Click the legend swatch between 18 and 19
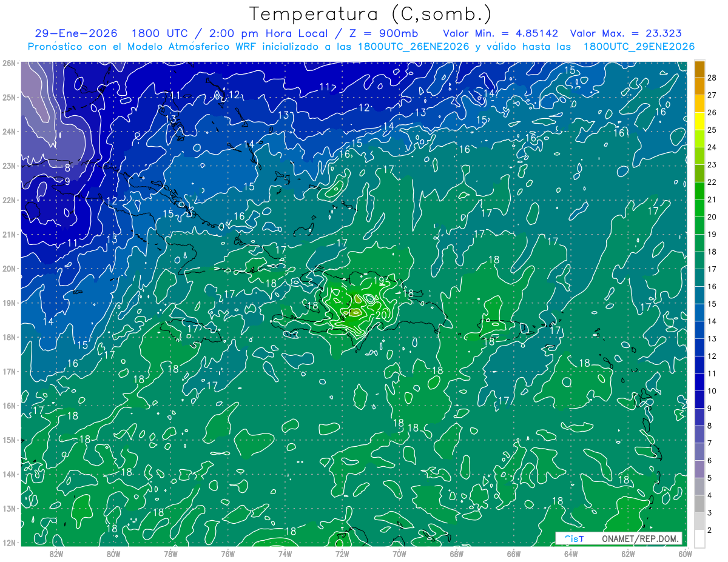 [699, 243]
